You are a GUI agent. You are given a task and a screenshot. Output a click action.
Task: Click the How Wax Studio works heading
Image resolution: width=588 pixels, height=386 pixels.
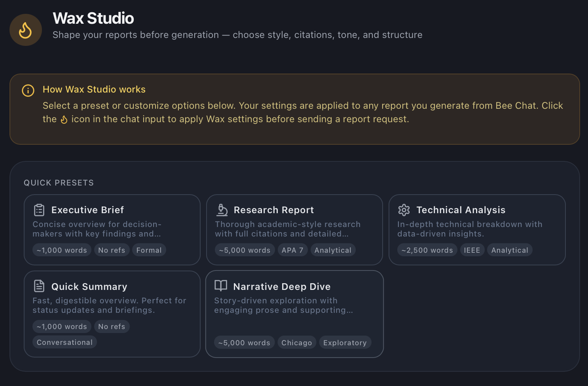pyautogui.click(x=94, y=89)
